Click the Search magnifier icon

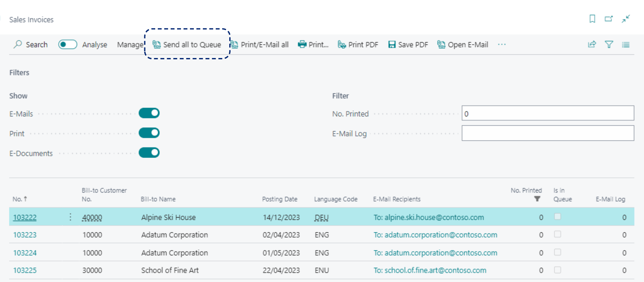(x=18, y=44)
